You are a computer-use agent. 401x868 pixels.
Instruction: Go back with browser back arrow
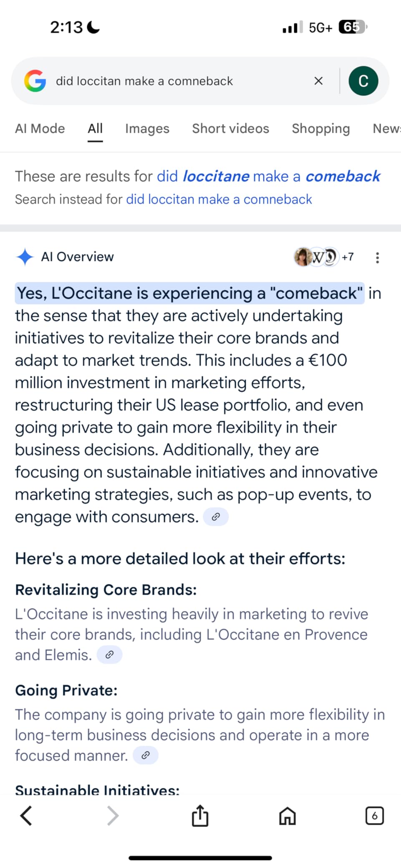click(26, 816)
